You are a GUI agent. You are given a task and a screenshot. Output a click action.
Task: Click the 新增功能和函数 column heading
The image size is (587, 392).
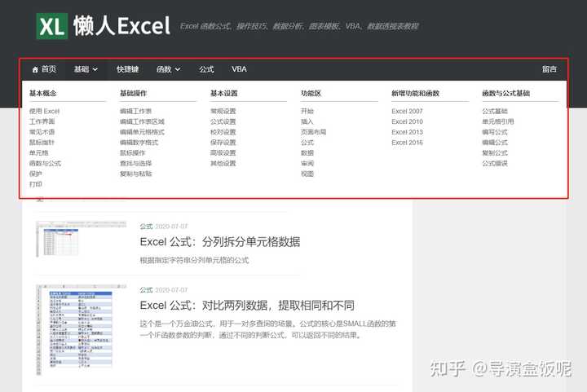415,93
